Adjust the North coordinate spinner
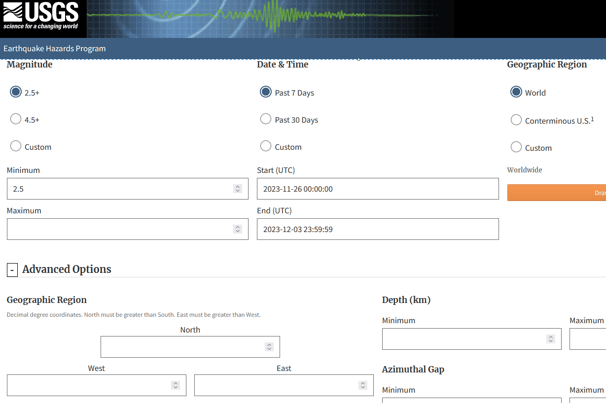The width and height of the screenshot is (606, 403). 269,347
